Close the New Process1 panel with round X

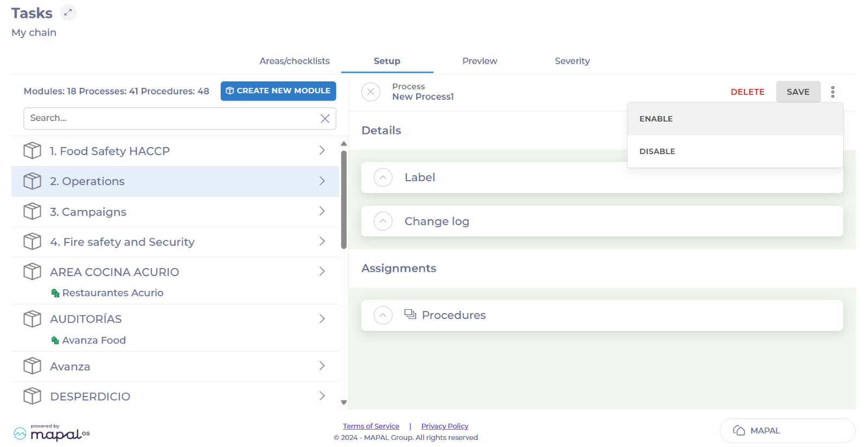(371, 92)
